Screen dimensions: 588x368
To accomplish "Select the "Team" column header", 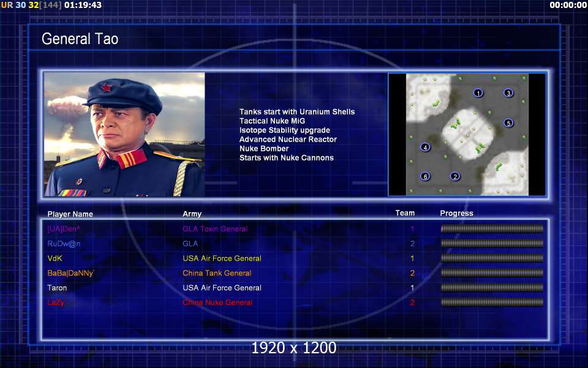I will (x=405, y=213).
